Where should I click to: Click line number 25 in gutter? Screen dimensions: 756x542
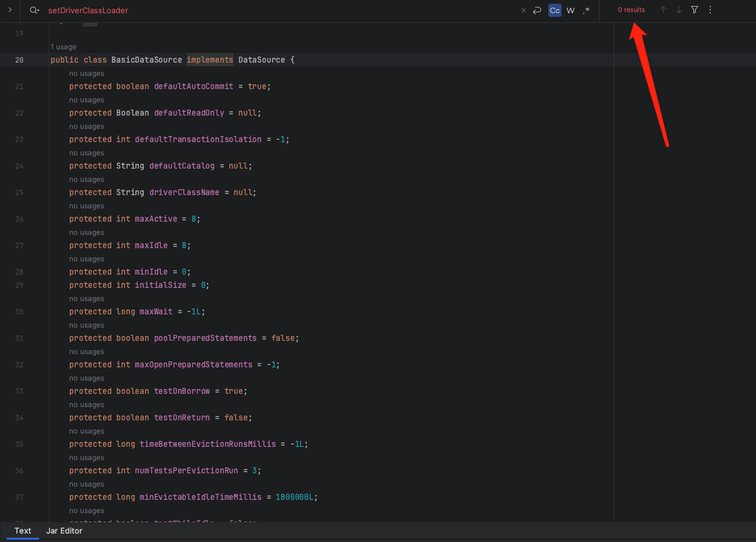click(19, 192)
